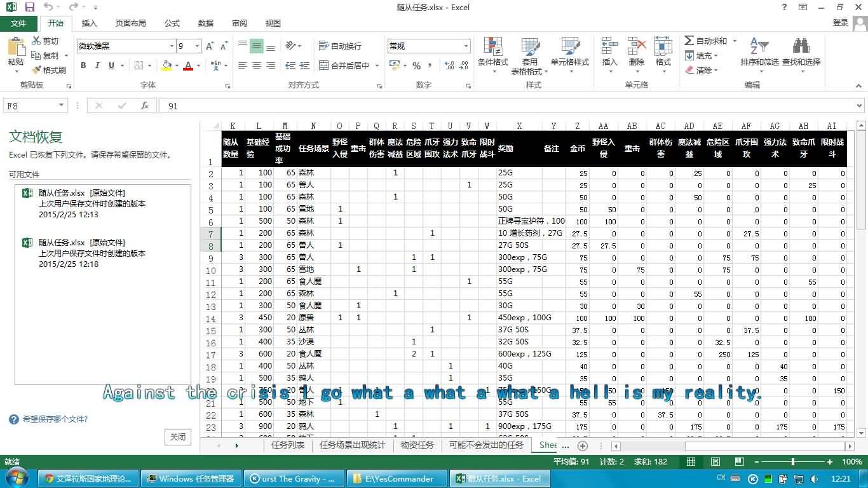This screenshot has width=868, height=488.
Task: Open the font size 9 dropdown
Action: pyautogui.click(x=198, y=46)
